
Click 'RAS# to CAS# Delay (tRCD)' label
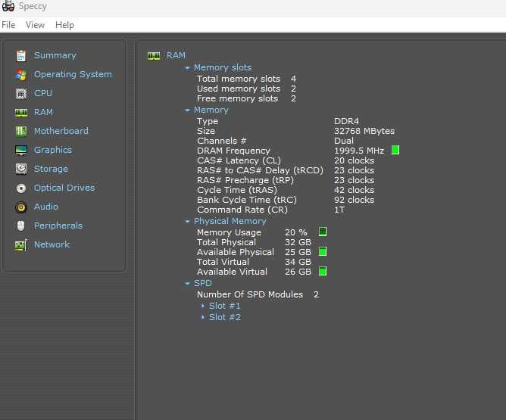[260, 170]
